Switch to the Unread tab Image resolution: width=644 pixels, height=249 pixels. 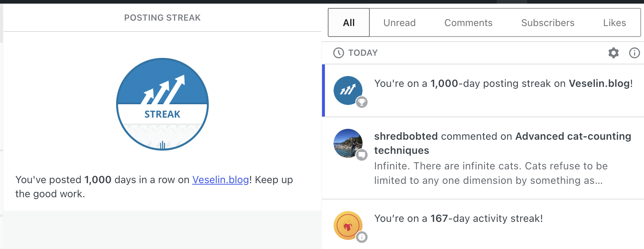[x=399, y=23]
